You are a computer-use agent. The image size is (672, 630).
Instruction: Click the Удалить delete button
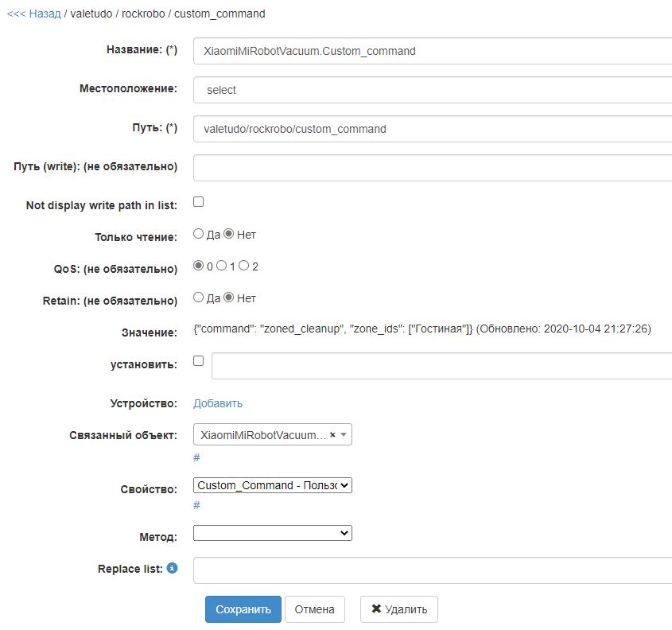point(398,609)
